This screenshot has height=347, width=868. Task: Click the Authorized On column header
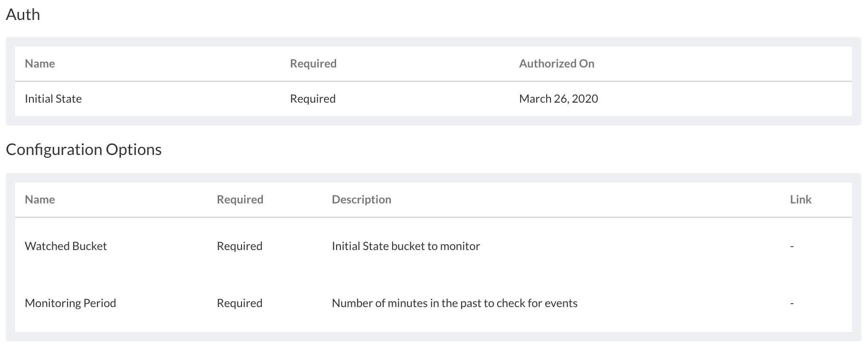(x=557, y=64)
